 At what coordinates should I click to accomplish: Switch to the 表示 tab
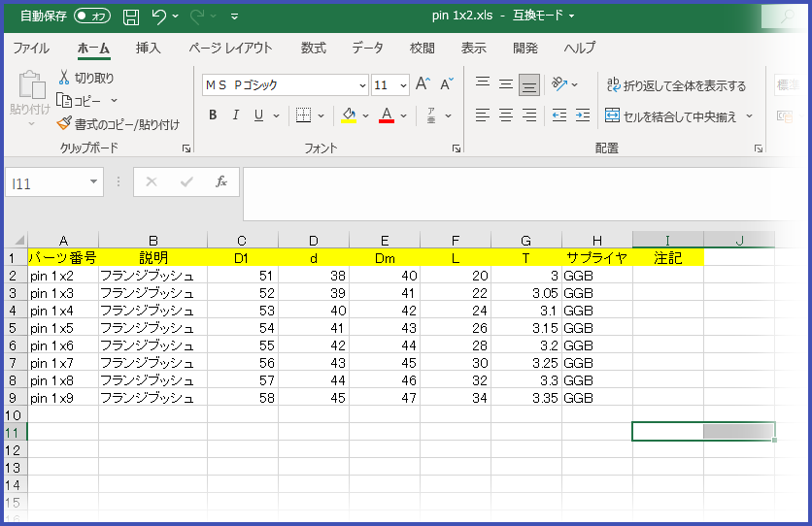pos(473,49)
